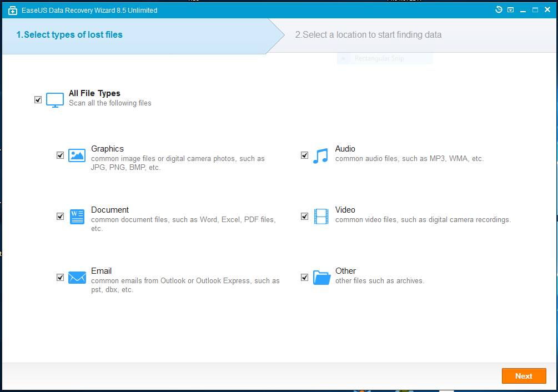Viewport: 558px width, 392px height.
Task: Click the Email label
Action: (102, 271)
